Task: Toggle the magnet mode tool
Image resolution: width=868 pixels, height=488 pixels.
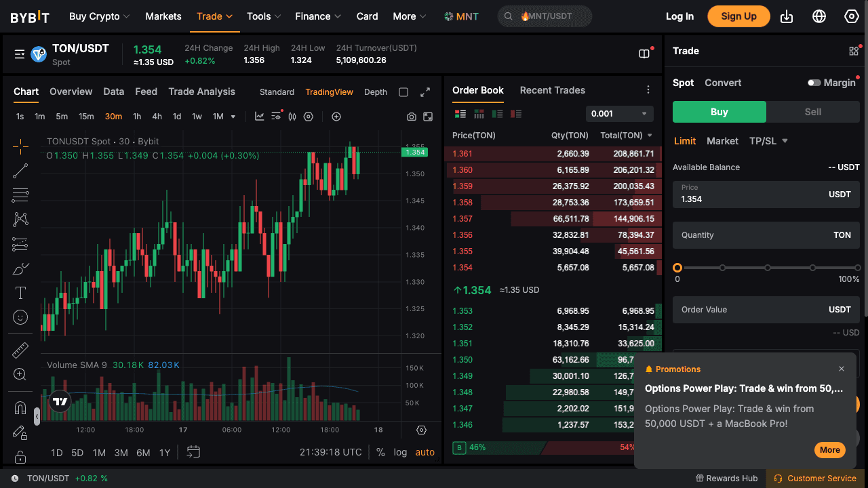Action: pos(20,407)
